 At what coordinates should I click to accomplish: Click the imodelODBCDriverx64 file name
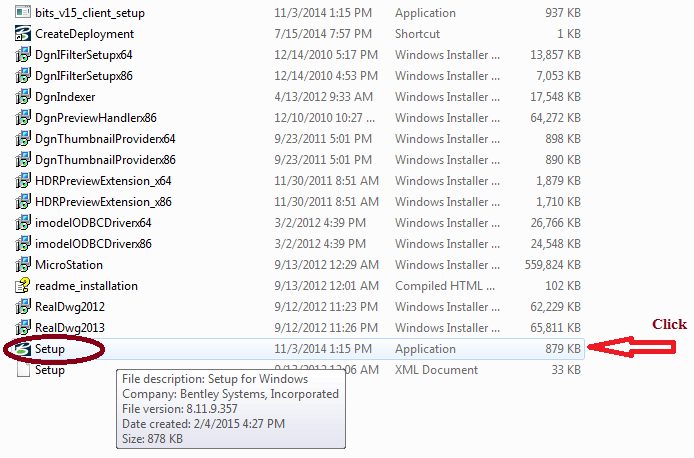click(x=93, y=223)
